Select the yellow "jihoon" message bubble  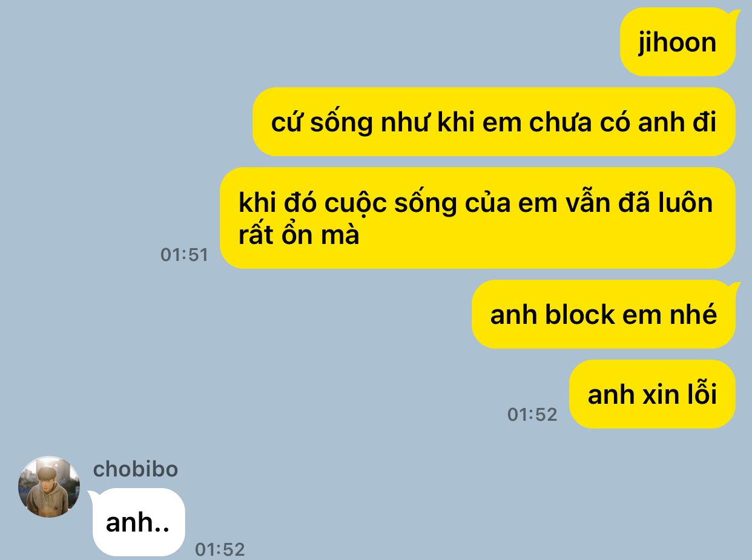point(678,42)
